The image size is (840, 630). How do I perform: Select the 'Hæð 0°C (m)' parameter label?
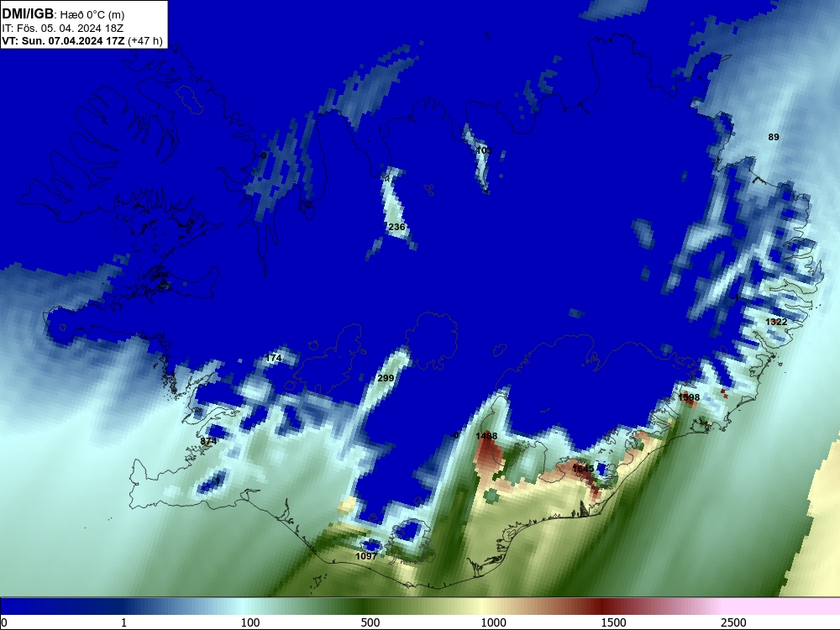[92, 14]
